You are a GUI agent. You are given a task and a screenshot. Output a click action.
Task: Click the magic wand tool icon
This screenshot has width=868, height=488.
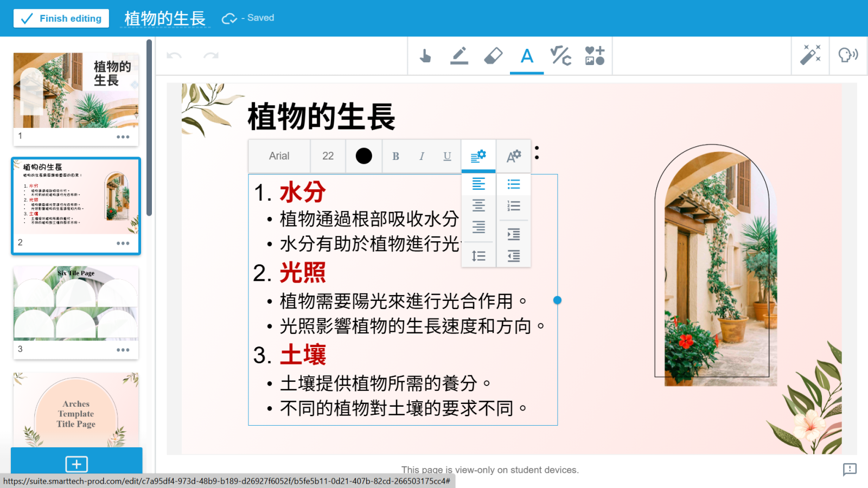[x=810, y=55]
